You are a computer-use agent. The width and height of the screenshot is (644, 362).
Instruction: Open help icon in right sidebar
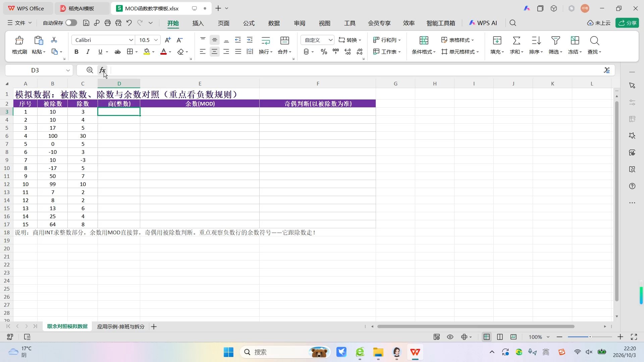point(632,186)
